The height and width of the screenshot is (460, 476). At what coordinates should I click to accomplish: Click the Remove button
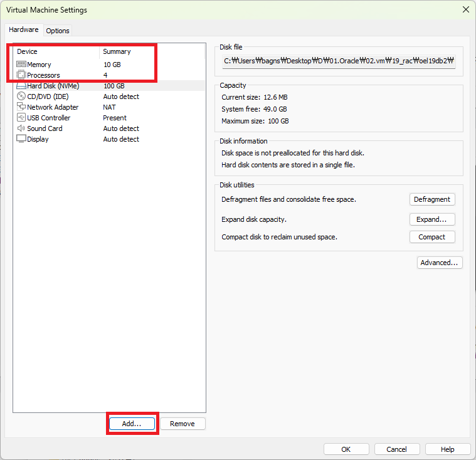coord(182,424)
